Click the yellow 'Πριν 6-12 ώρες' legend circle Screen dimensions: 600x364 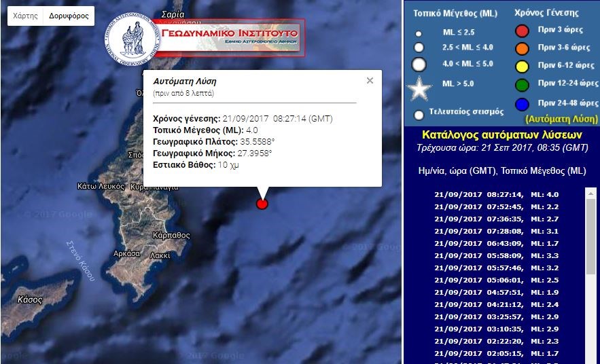522,66
